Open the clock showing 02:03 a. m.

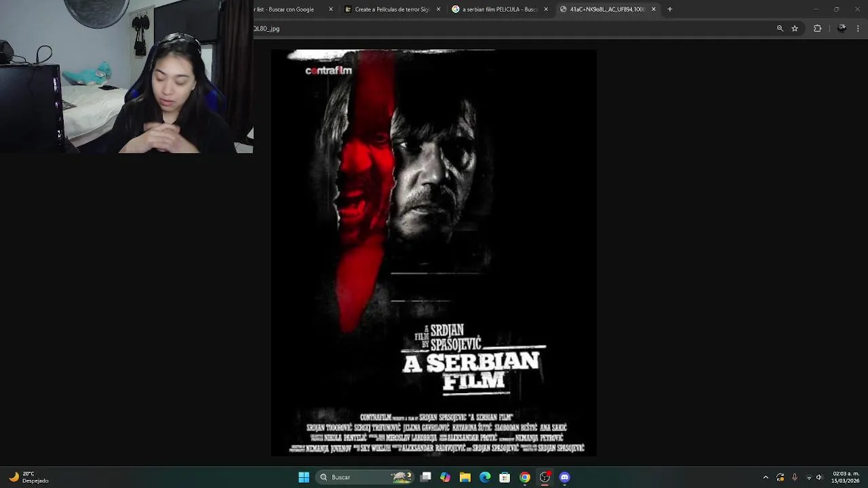[x=846, y=477]
